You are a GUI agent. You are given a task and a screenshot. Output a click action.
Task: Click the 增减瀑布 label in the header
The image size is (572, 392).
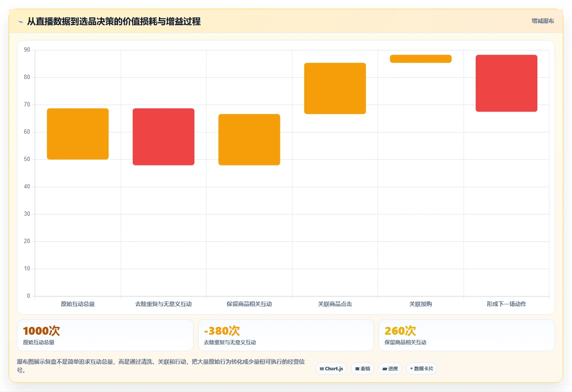click(542, 21)
